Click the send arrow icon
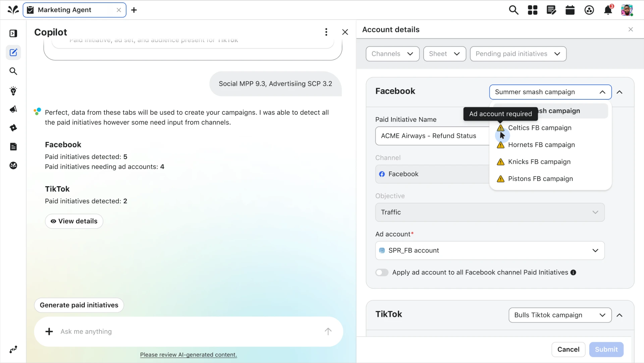 tap(328, 331)
